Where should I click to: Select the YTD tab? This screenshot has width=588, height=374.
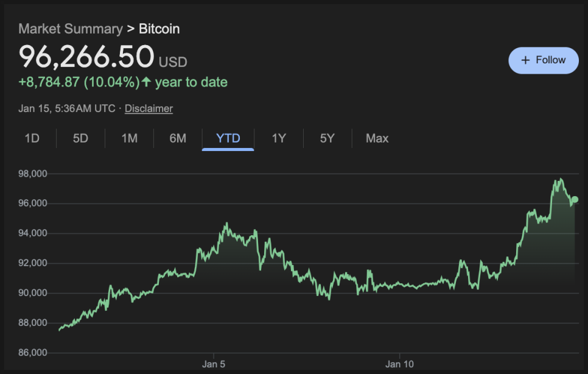(x=228, y=138)
